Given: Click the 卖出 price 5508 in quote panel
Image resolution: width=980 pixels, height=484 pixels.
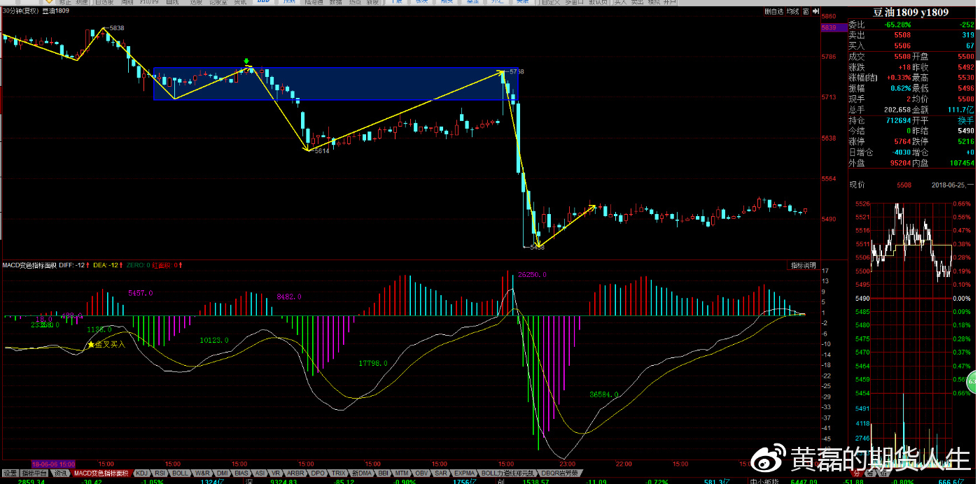Looking at the screenshot, I should pos(902,35).
